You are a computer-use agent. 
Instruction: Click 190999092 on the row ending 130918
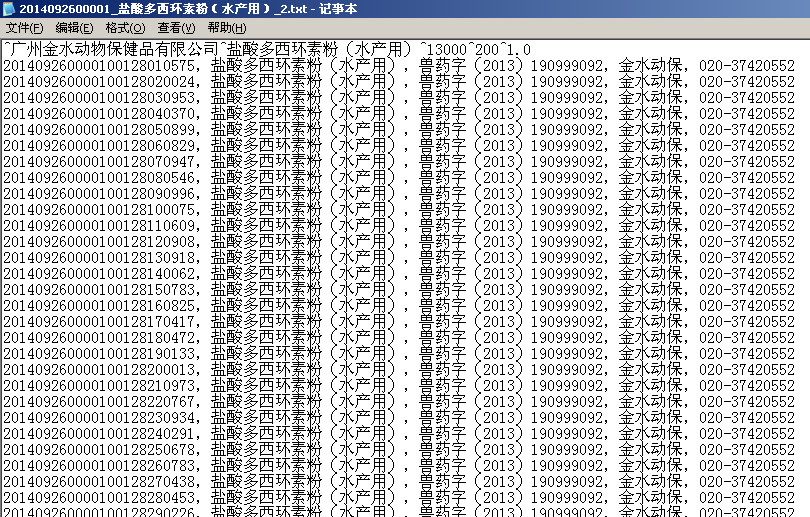[567, 257]
